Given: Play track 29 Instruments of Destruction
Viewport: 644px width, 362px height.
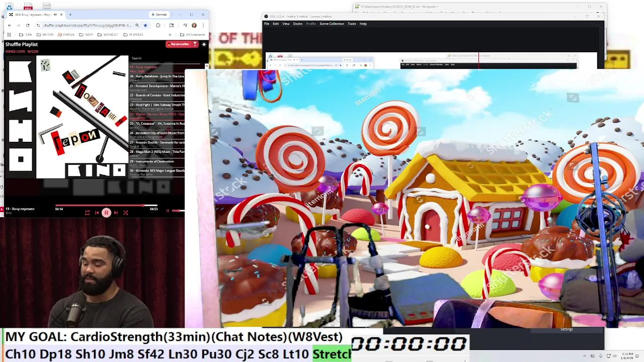Looking at the screenshot, I should click(x=157, y=162).
